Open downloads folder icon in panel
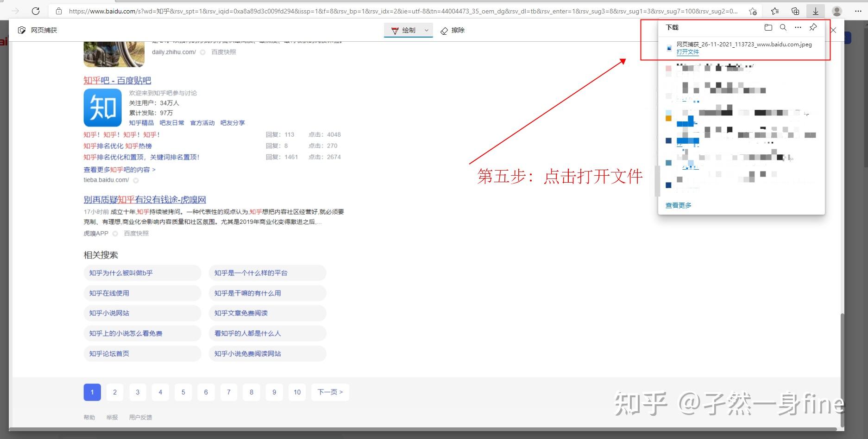The width and height of the screenshot is (868, 439). 768,27
